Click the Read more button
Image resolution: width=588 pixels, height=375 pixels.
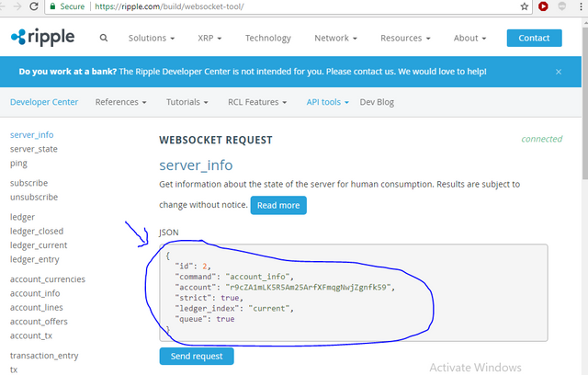278,205
